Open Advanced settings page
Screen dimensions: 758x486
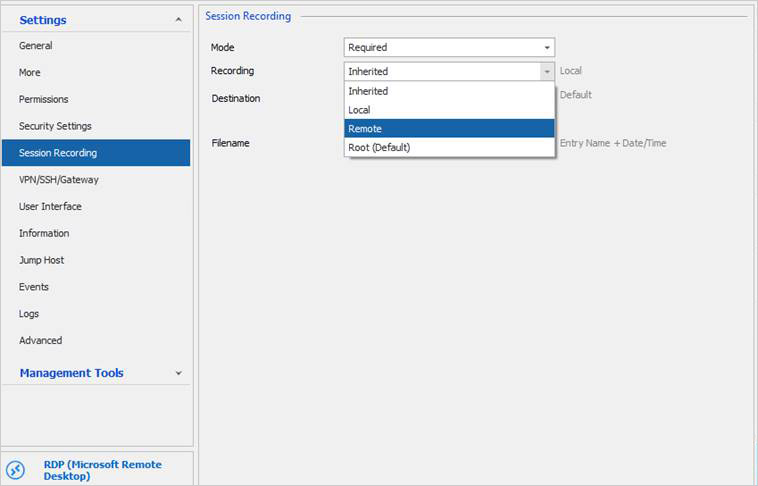40,341
